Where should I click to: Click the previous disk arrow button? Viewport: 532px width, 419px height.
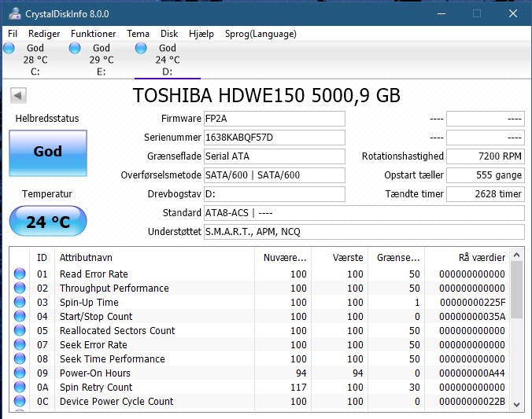point(18,95)
